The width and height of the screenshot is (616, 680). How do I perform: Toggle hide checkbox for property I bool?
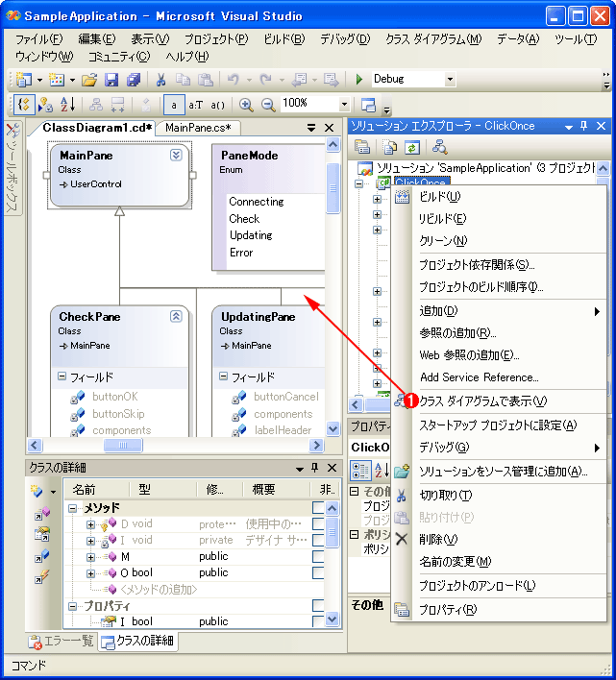click(x=318, y=621)
